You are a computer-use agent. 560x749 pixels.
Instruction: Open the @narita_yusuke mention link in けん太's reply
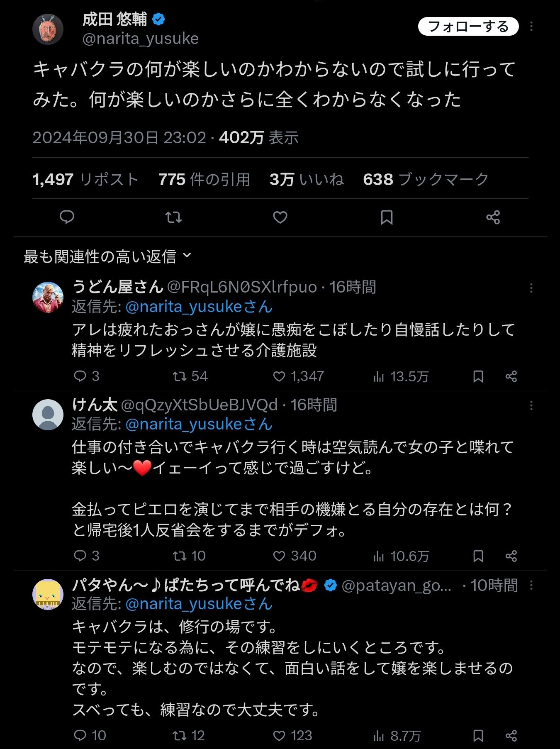199,424
